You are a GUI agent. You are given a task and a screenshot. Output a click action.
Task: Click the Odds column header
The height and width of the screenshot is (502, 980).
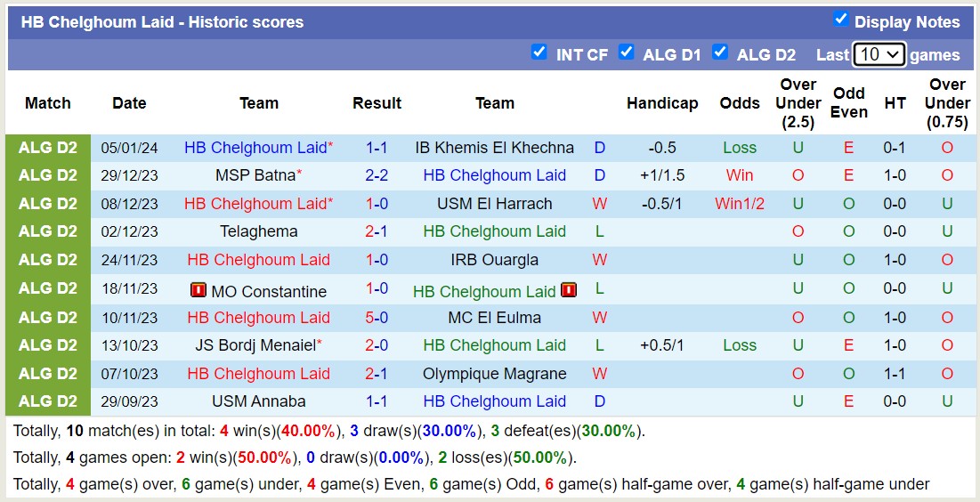pos(740,103)
